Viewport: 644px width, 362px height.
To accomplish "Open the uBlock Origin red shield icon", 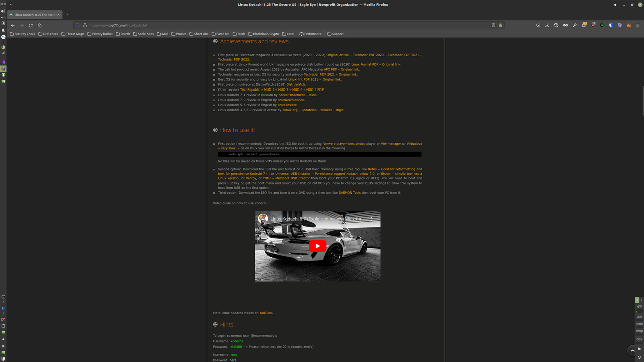I will (593, 25).
